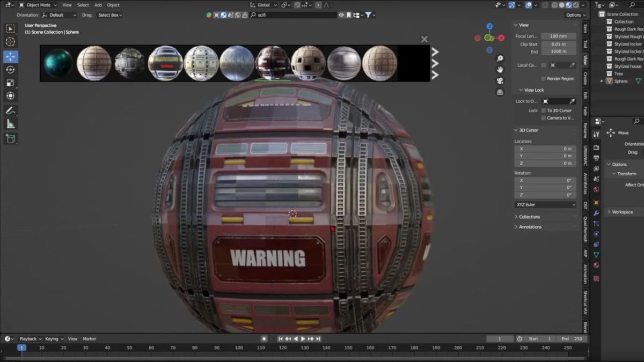The height and width of the screenshot is (362, 644).
Task: Switch to Solid viewport shading
Action: [562, 5]
